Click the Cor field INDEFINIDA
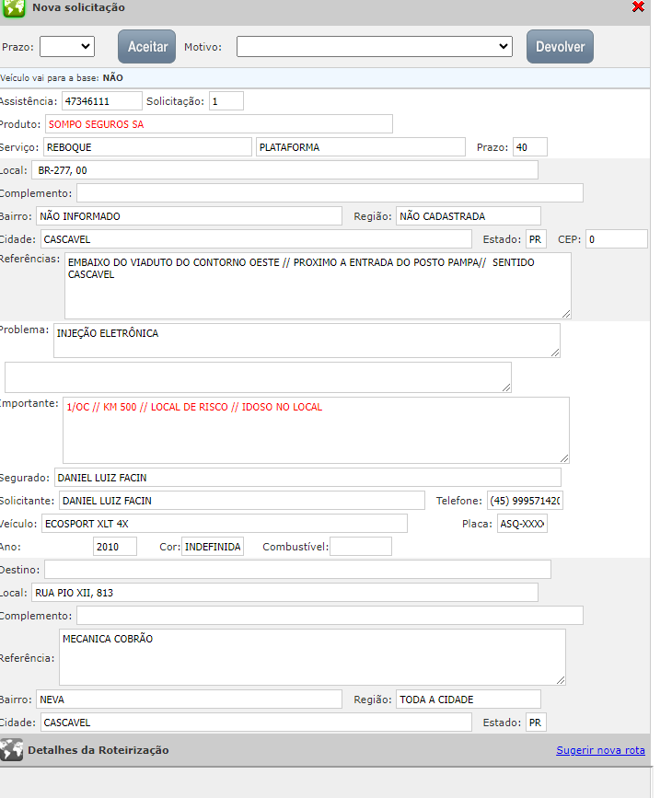672x798 pixels. [x=213, y=547]
